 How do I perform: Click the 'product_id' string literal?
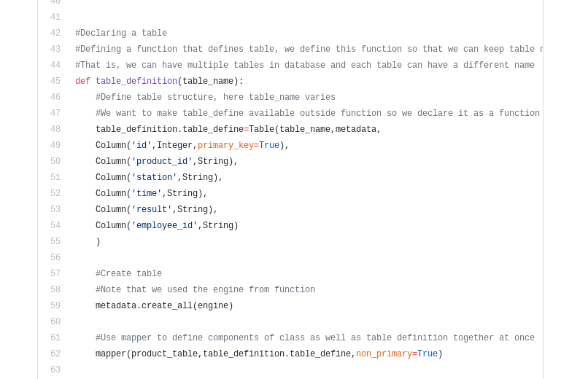click(162, 161)
